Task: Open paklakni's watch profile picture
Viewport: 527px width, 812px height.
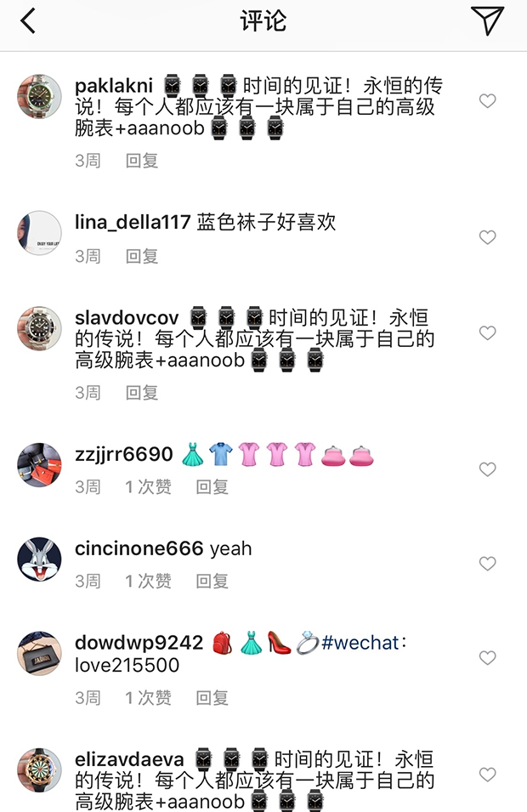Action: pos(39,96)
